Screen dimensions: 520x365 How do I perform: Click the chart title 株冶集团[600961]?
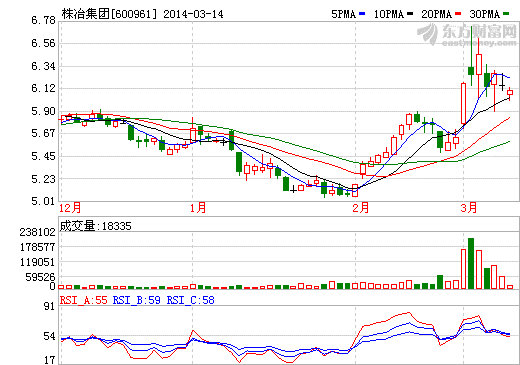(x=109, y=14)
